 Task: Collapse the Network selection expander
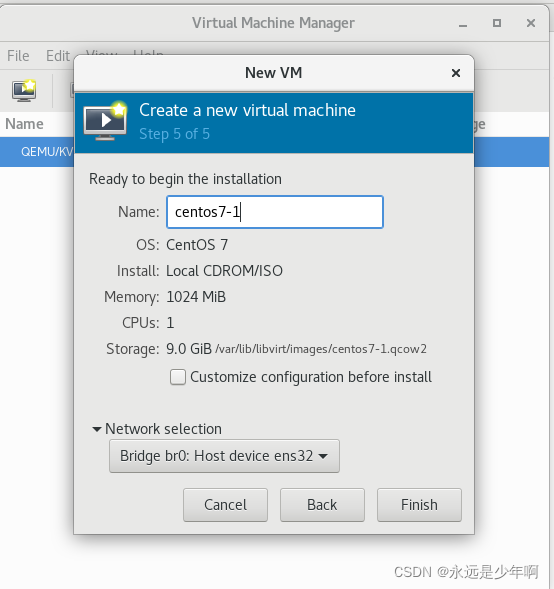pos(97,429)
